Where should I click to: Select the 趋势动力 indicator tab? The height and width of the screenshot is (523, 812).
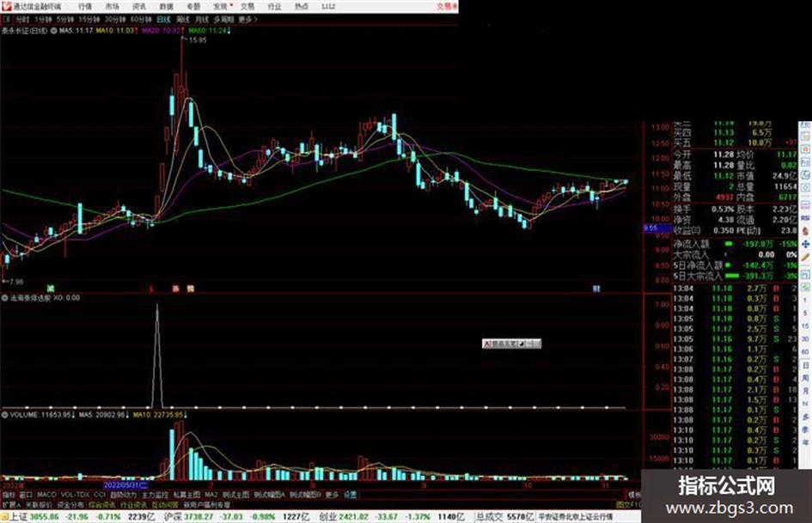tap(123, 495)
